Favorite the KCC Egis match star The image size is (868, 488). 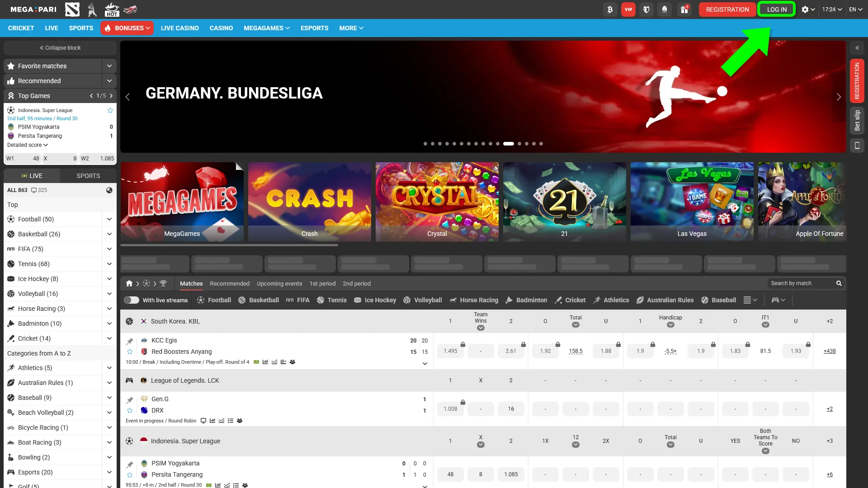point(130,352)
